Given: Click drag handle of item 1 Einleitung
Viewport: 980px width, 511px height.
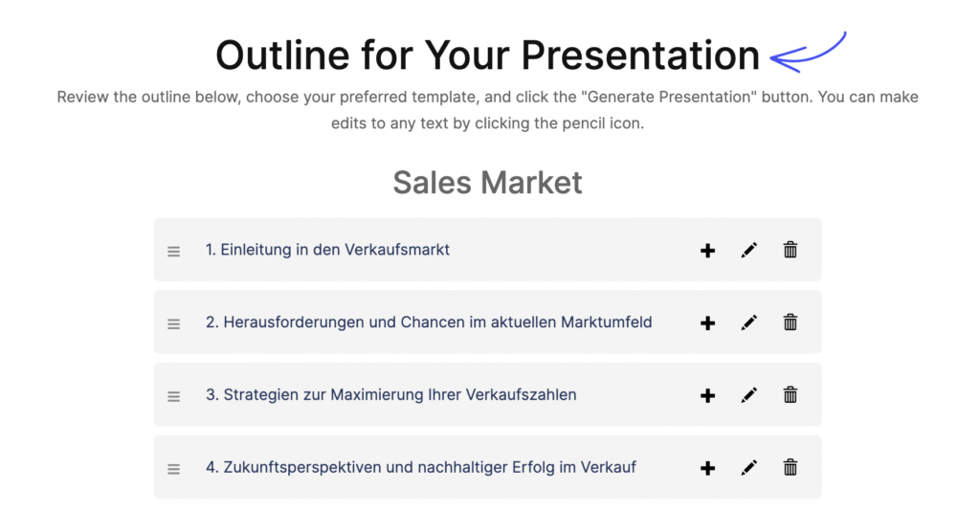Looking at the screenshot, I should 174,251.
